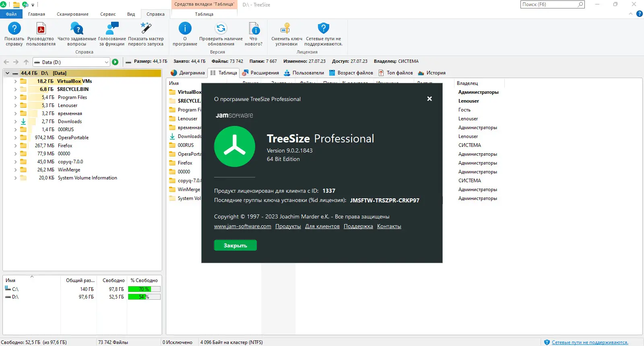The image size is (644, 346).
Task: Go back with the left arrow
Action: [x=6, y=62]
